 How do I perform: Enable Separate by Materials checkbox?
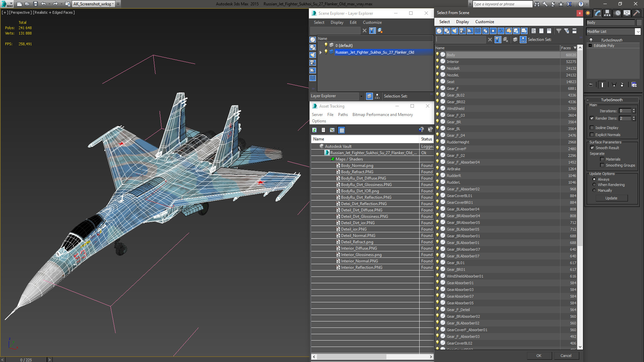click(x=602, y=159)
